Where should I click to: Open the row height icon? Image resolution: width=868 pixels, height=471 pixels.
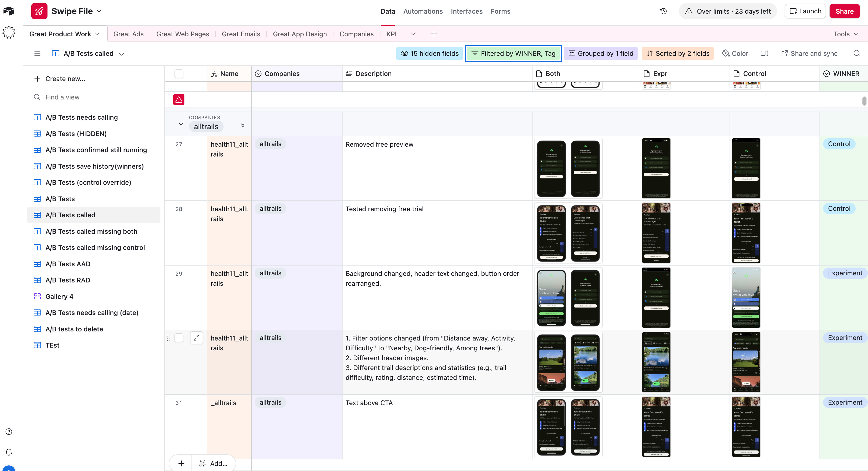tap(764, 54)
